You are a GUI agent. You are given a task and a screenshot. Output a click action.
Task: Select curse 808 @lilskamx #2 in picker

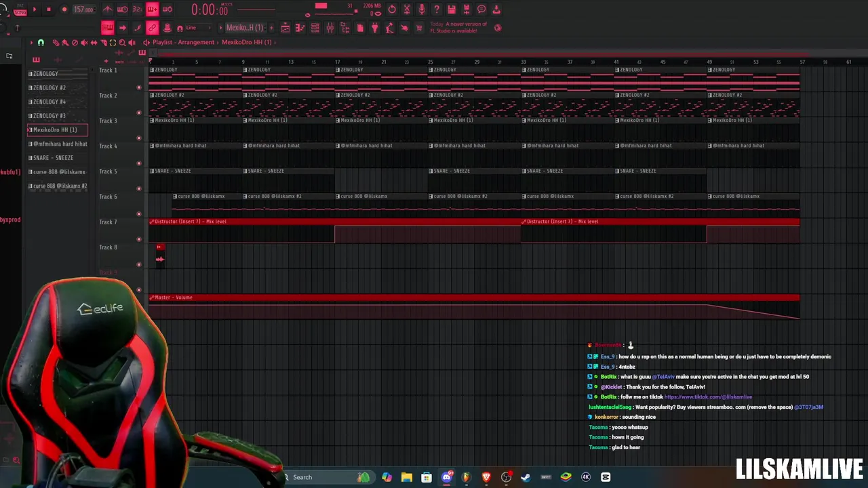point(57,186)
